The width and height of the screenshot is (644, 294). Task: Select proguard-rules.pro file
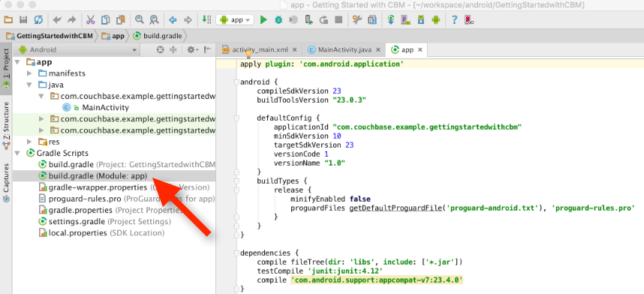(x=127, y=199)
